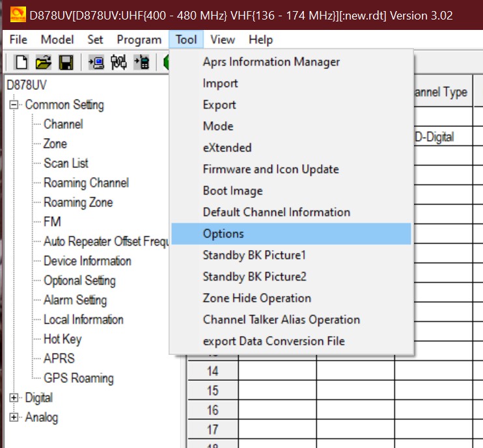Open the View menu
Viewport: 483px width, 448px height.
tap(223, 40)
